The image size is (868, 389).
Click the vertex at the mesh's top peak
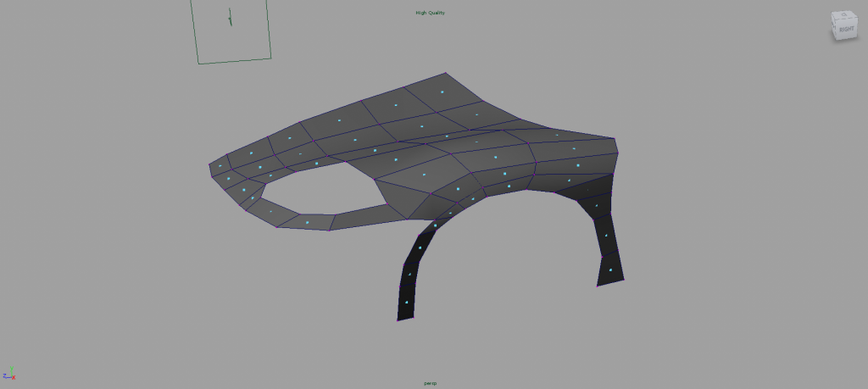click(x=446, y=73)
